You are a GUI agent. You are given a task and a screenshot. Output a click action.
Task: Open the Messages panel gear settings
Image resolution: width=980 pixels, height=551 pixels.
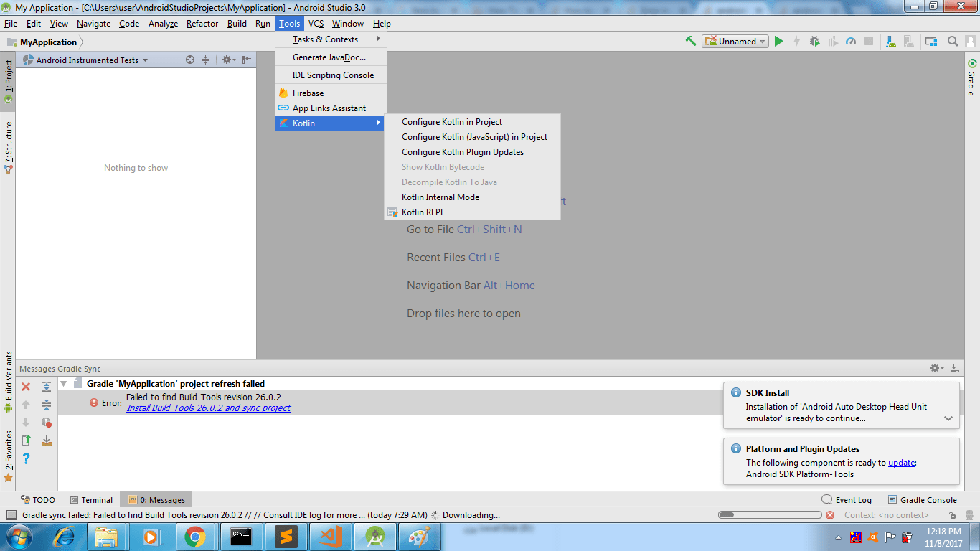coord(937,368)
